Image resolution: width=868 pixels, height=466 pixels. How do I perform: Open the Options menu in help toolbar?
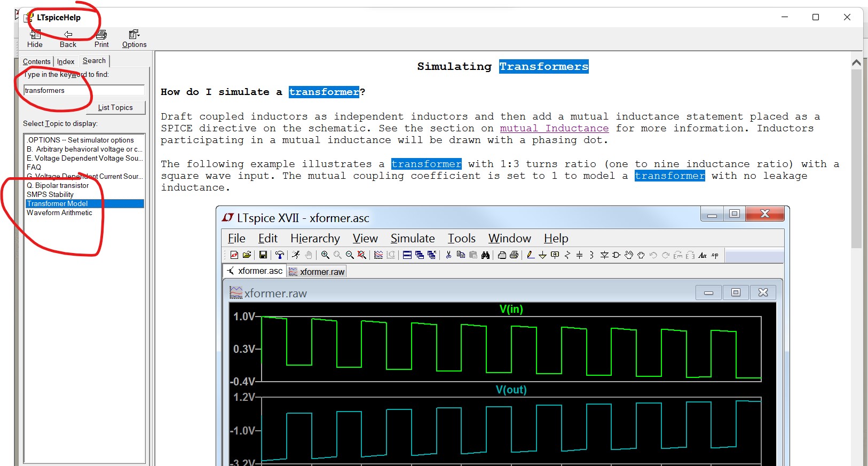(134, 39)
